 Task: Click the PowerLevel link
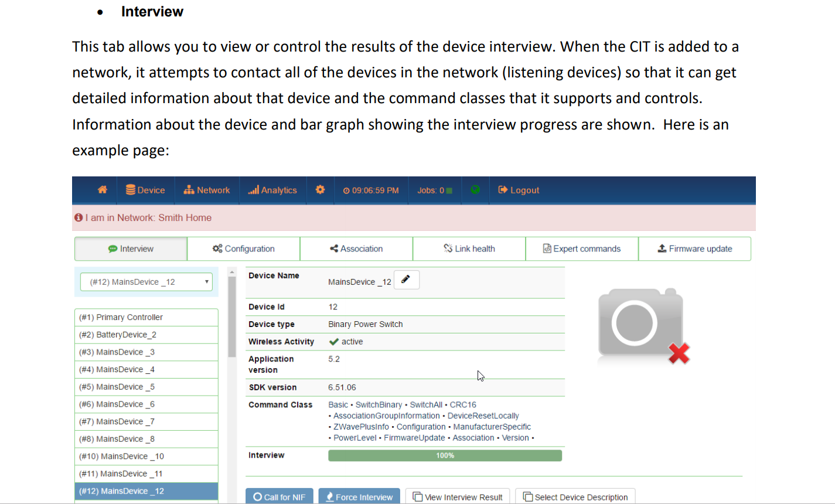point(355,438)
